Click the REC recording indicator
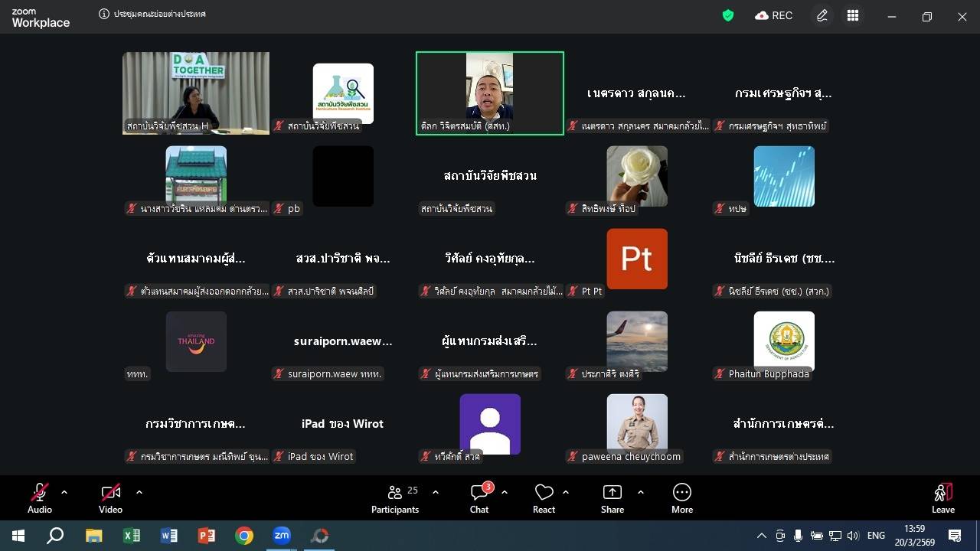Screen dimensions: 980x551 773,15
